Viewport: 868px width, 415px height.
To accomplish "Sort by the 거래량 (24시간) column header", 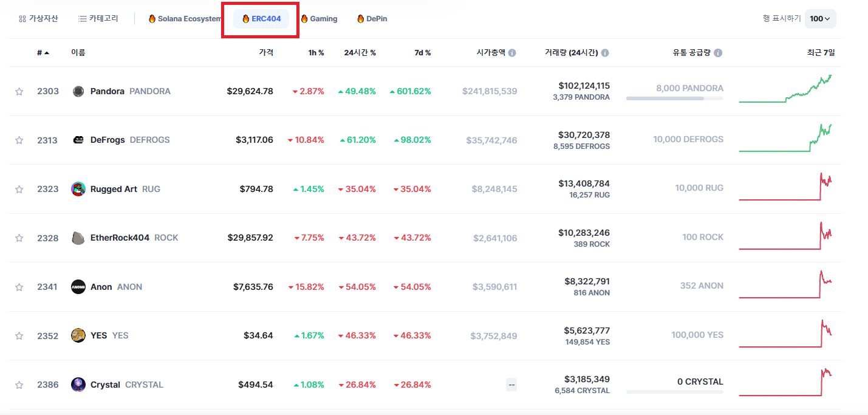I will (572, 53).
